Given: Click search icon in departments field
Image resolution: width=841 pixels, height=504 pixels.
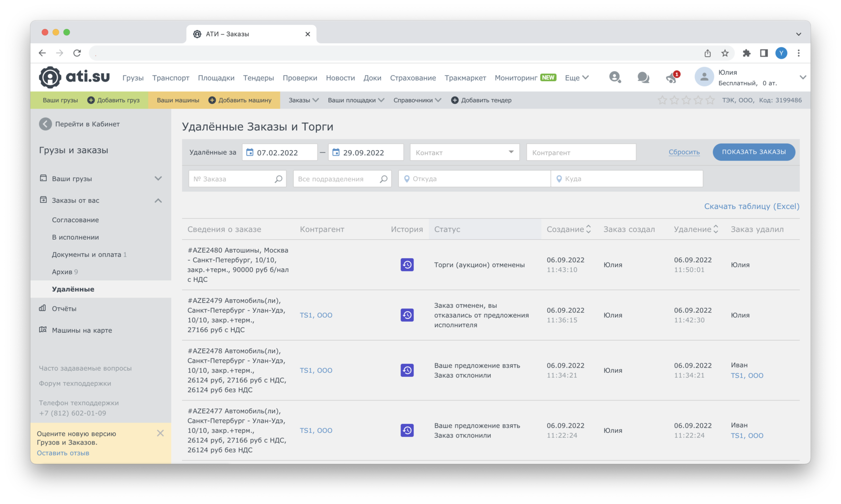Looking at the screenshot, I should click(x=383, y=179).
